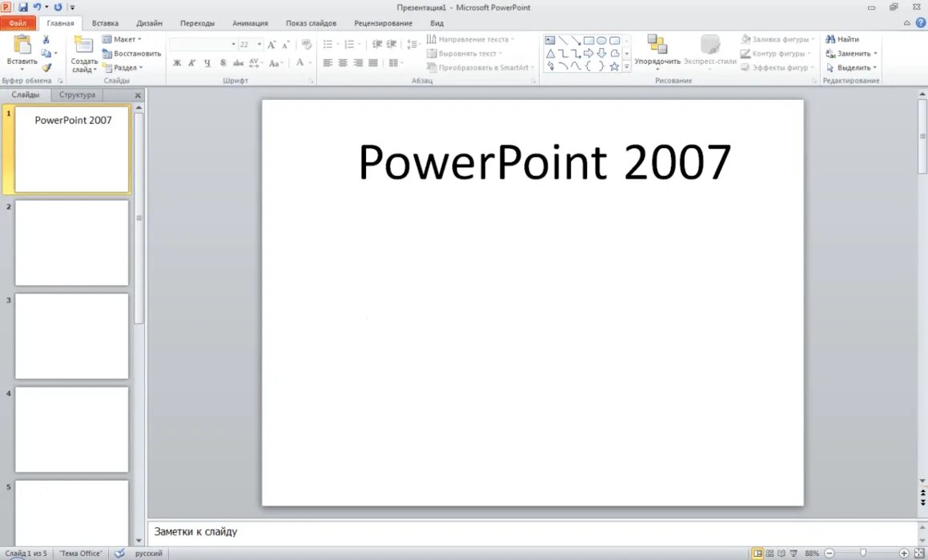928x560 pixels.
Task: Click the spell check icon in the status bar
Action: pyautogui.click(x=119, y=554)
